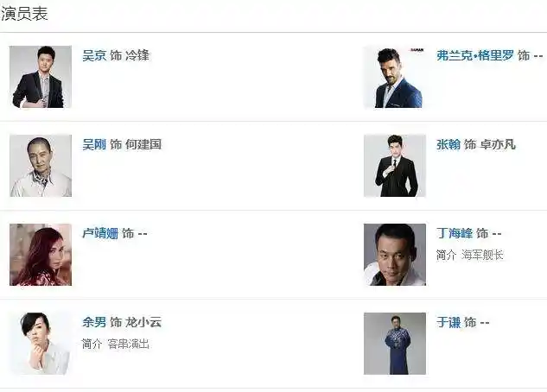Click the 卓亦凡 role name text
Viewport: 547px width, 392px height.
(498, 144)
